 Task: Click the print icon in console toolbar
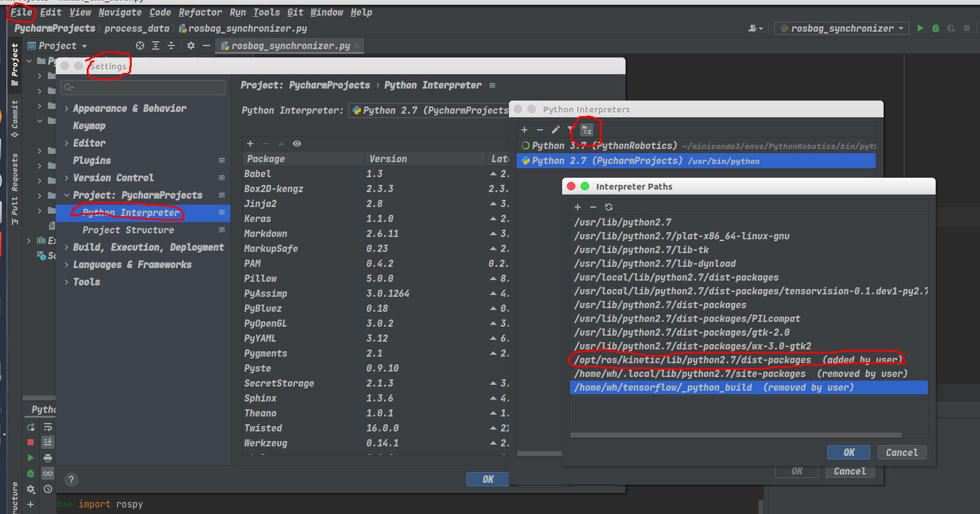coord(48,458)
